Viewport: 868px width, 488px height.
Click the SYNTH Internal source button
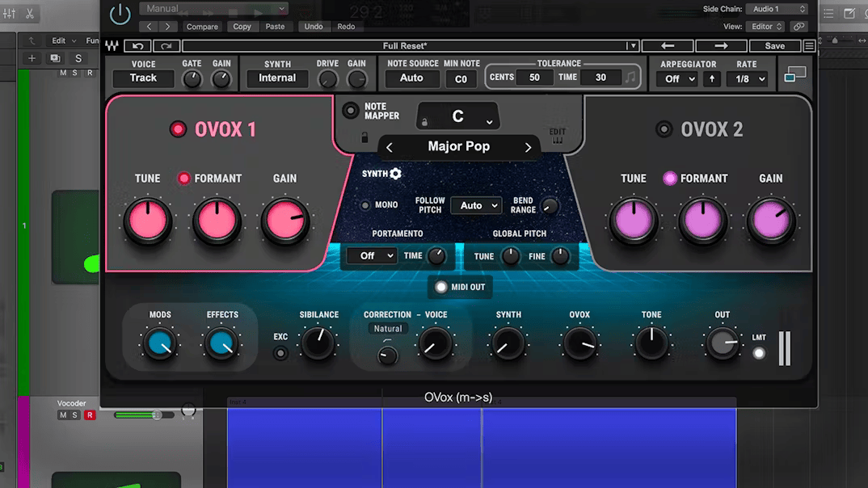coord(277,78)
